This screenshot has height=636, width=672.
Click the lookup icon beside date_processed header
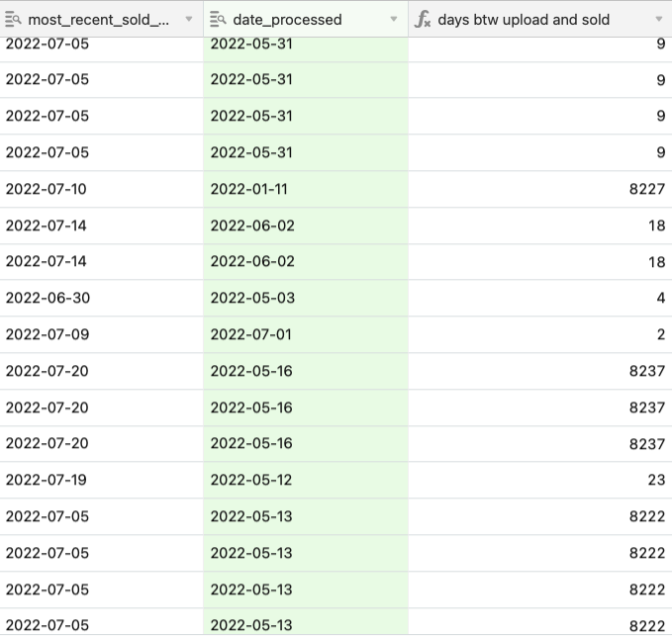coord(218,19)
